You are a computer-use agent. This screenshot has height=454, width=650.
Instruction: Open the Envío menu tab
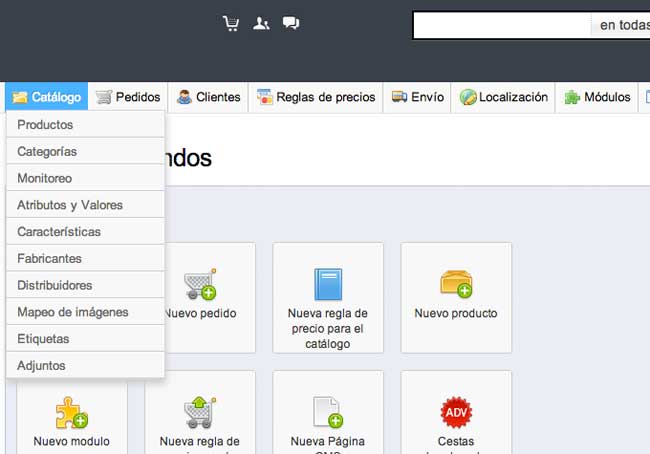point(417,97)
